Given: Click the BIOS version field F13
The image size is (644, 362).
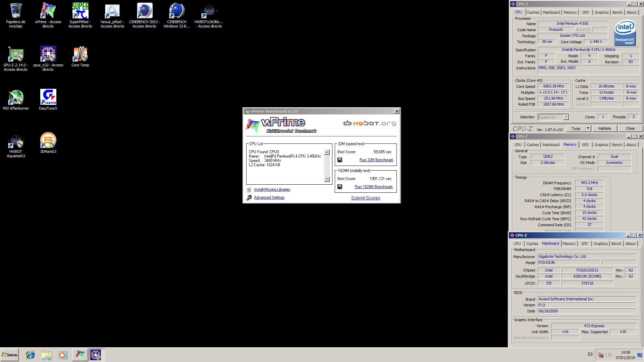Looking at the screenshot, I should click(x=587, y=305).
